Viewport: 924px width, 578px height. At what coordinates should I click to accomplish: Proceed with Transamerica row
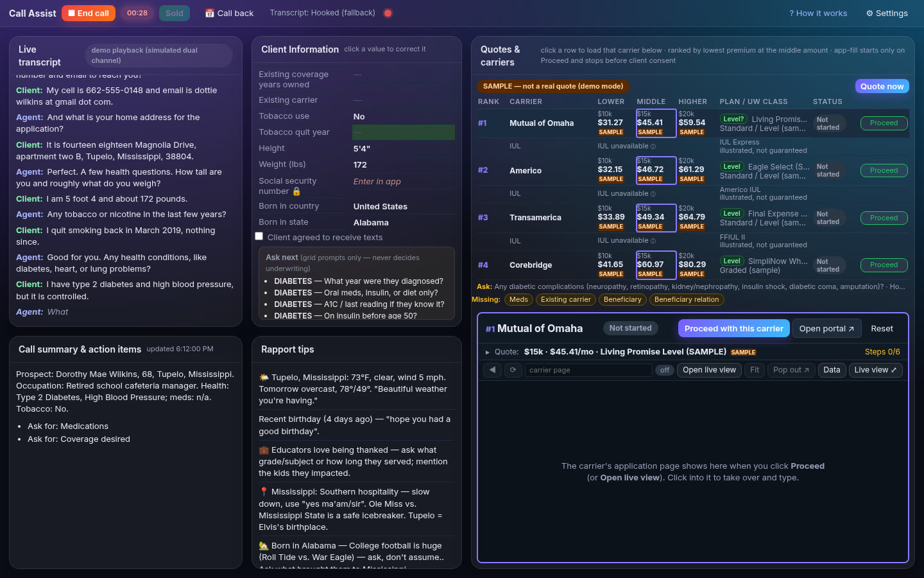(884, 218)
